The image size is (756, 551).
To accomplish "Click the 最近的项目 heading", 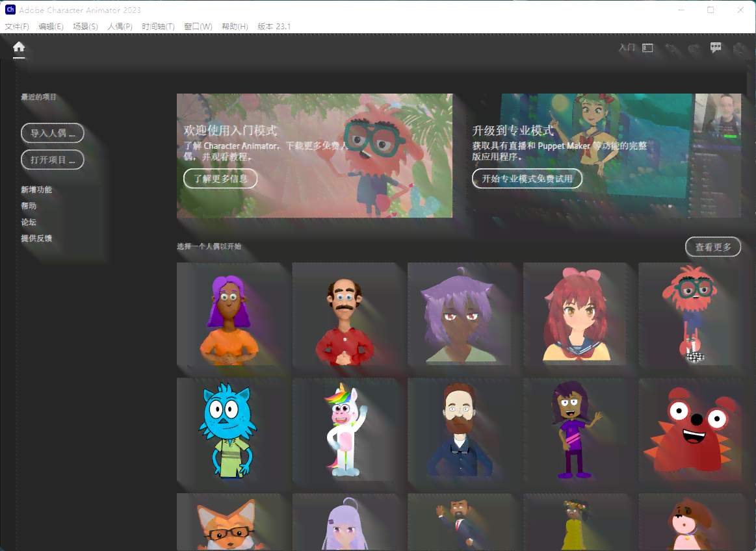I will (x=38, y=97).
